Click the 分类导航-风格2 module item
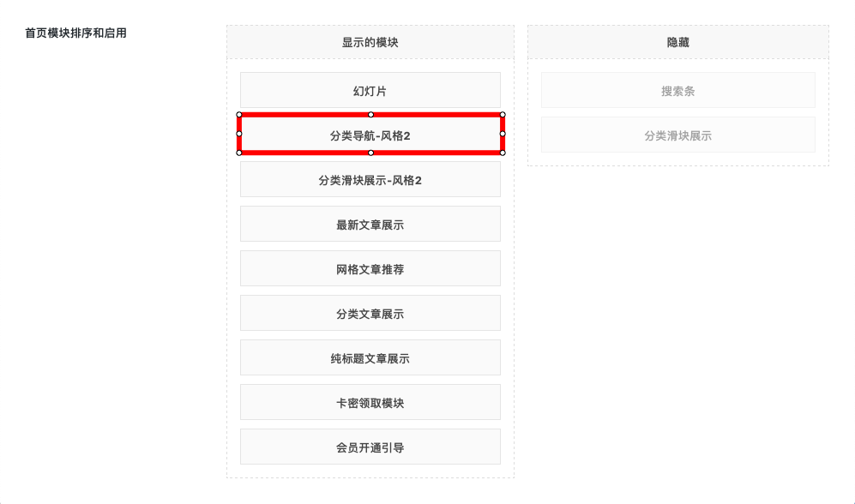 coord(370,135)
